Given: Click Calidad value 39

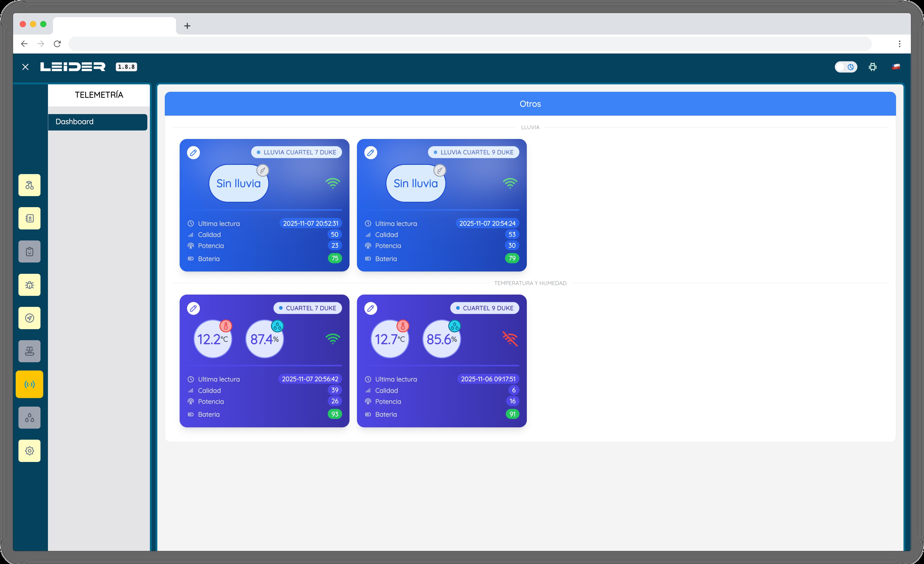Looking at the screenshot, I should [335, 390].
